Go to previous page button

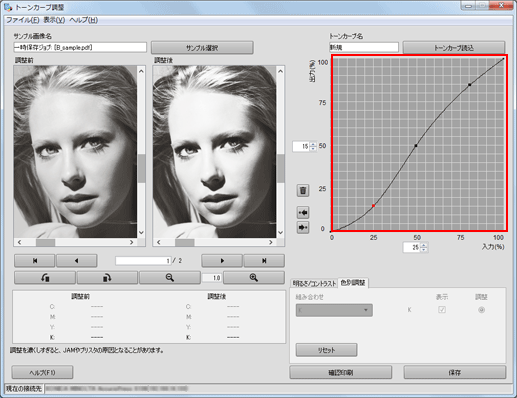pyautogui.click(x=77, y=261)
